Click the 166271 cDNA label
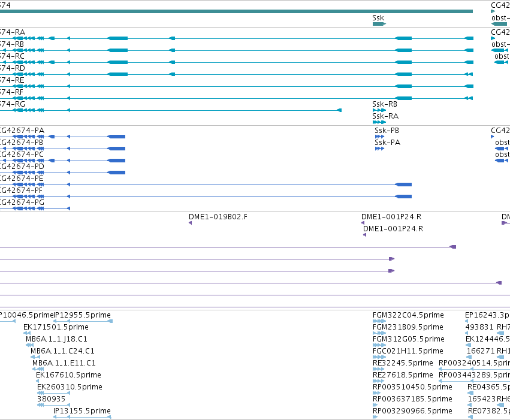 tap(481, 351)
